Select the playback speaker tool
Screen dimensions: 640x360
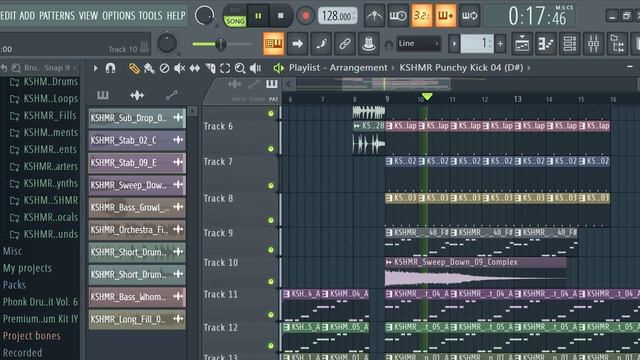[256, 68]
